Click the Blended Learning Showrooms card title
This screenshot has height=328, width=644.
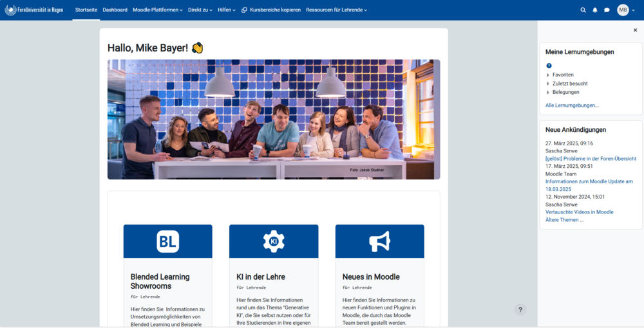tap(160, 281)
